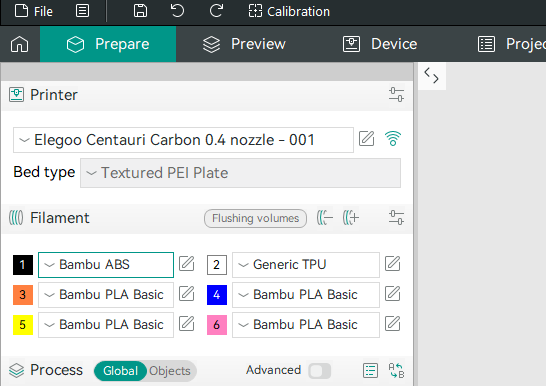Edit filament 4 preset
Image resolution: width=546 pixels, height=386 pixels.
click(x=392, y=293)
